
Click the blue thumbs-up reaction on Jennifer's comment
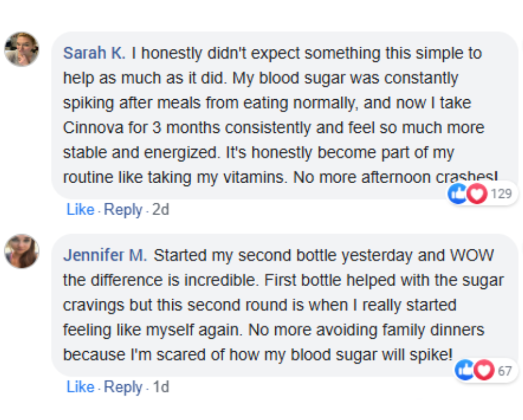[465, 371]
